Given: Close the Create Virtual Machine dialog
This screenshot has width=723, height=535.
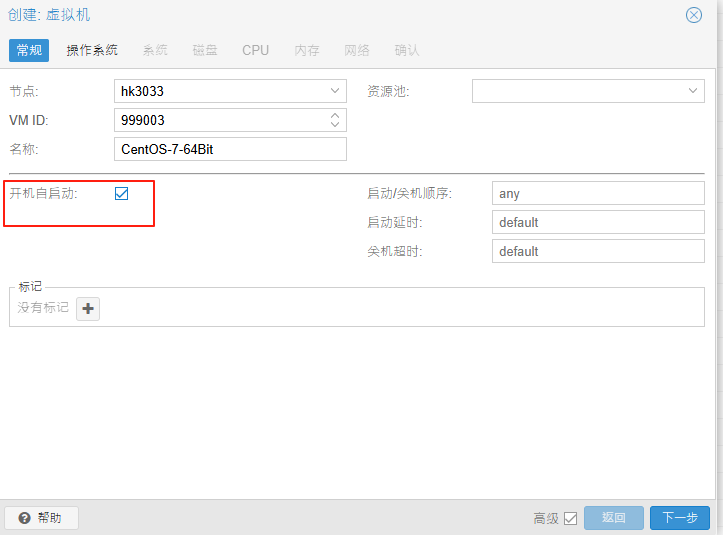Looking at the screenshot, I should [x=693, y=15].
